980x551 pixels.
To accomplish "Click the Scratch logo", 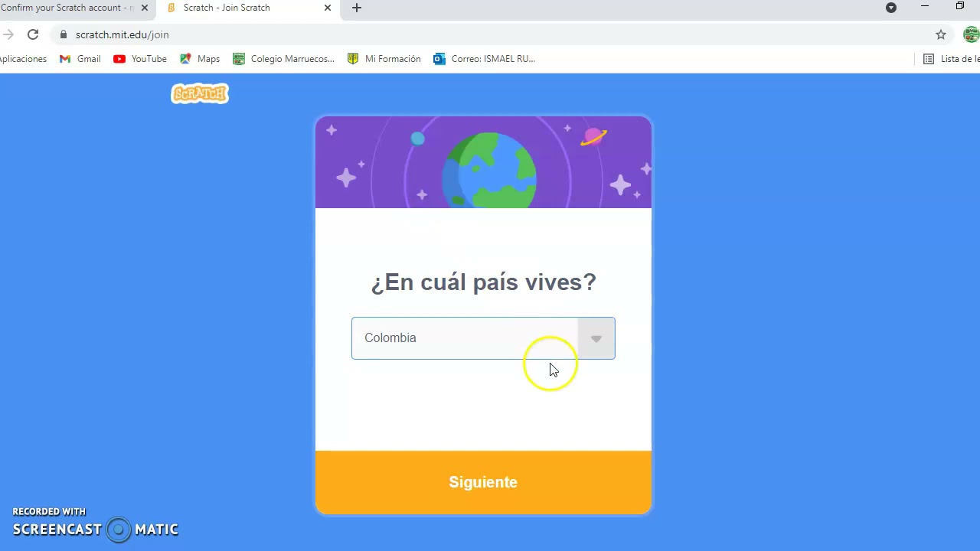I will tap(200, 93).
